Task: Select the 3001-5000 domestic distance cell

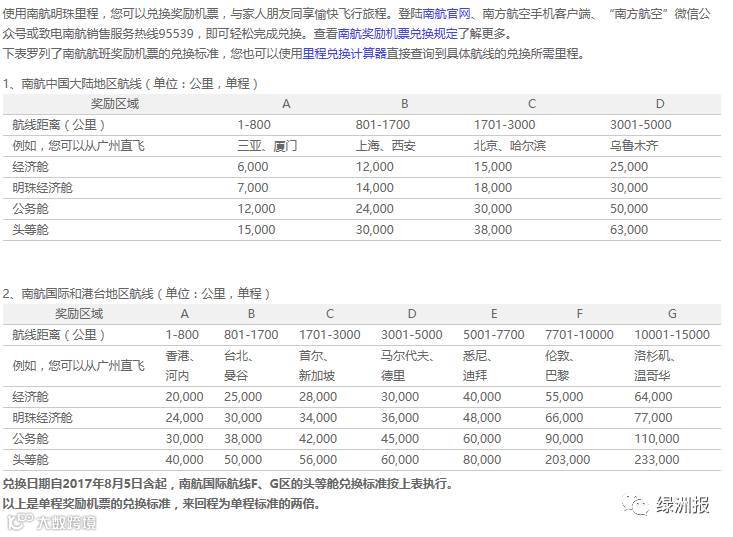Action: pyautogui.click(x=640, y=125)
